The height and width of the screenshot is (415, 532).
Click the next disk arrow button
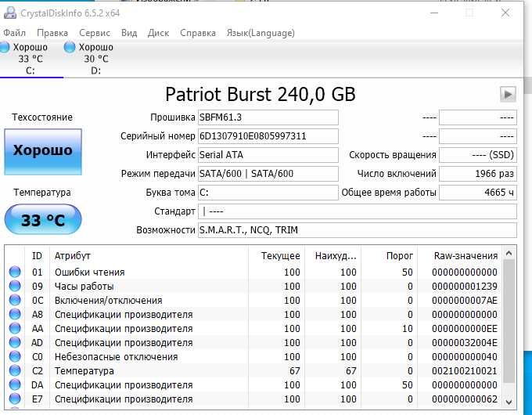508,94
